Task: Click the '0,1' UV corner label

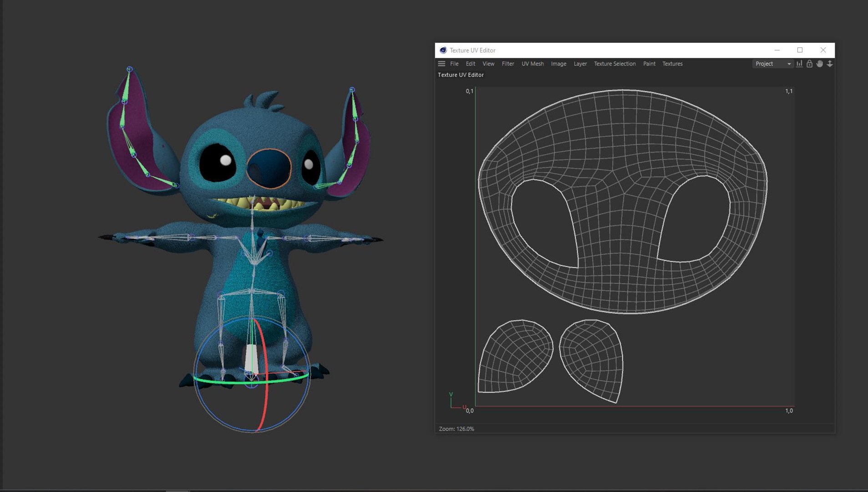Action: [469, 91]
